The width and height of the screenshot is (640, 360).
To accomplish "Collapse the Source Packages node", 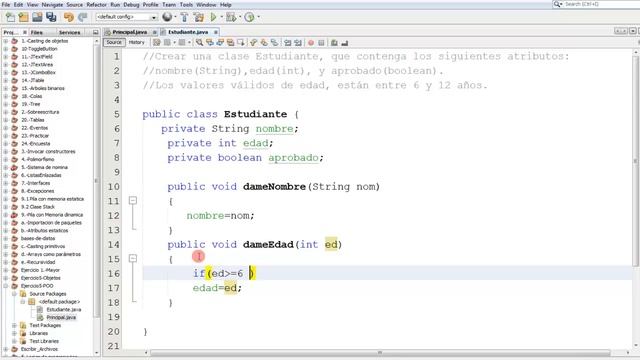I will pyautogui.click(x=14, y=294).
